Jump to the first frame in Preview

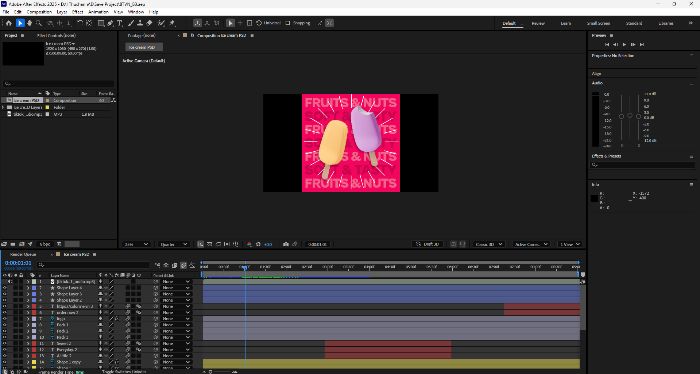(607, 45)
